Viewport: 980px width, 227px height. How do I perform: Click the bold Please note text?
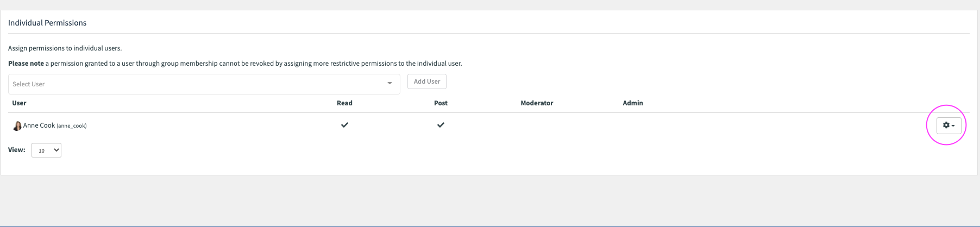26,64
